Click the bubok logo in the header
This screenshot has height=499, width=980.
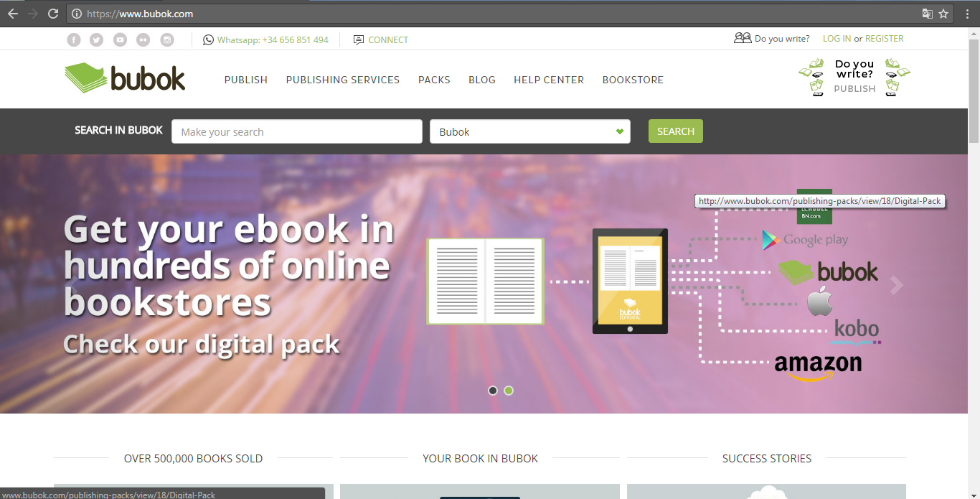pos(125,78)
